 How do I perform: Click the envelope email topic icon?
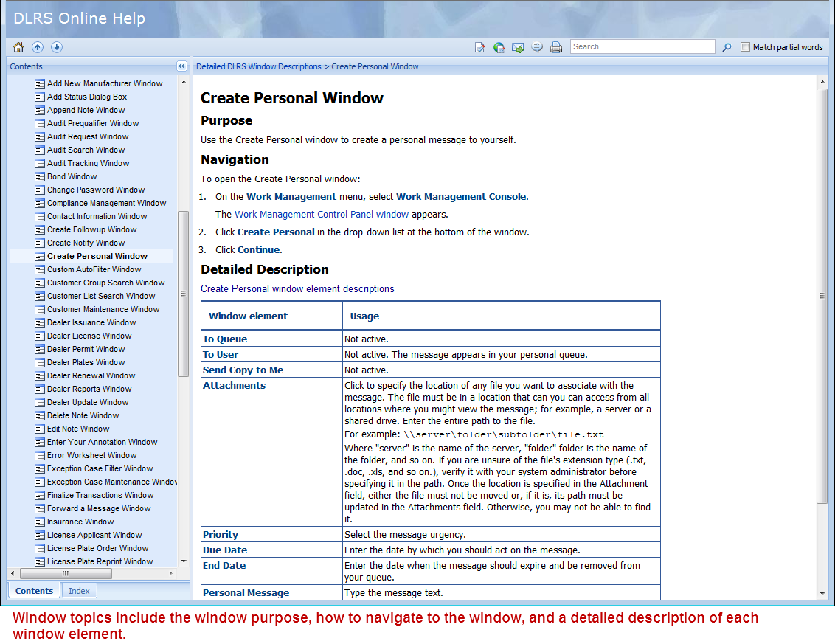[x=518, y=47]
